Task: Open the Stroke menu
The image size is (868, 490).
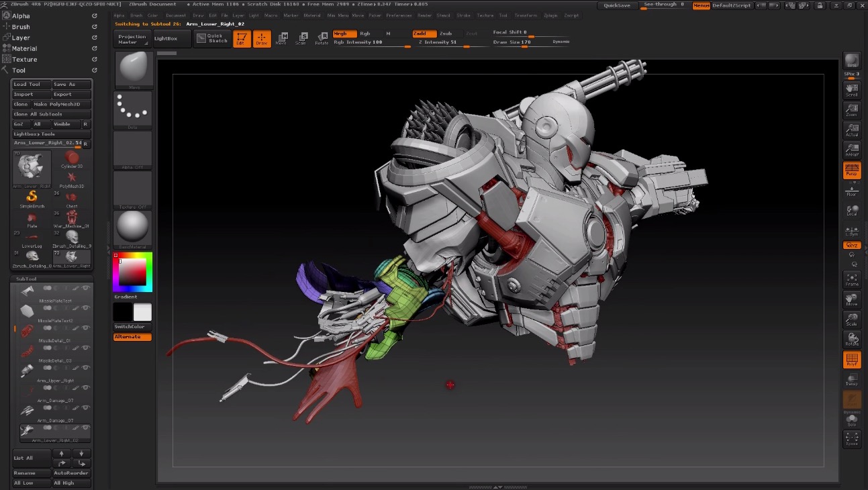Action: (464, 15)
